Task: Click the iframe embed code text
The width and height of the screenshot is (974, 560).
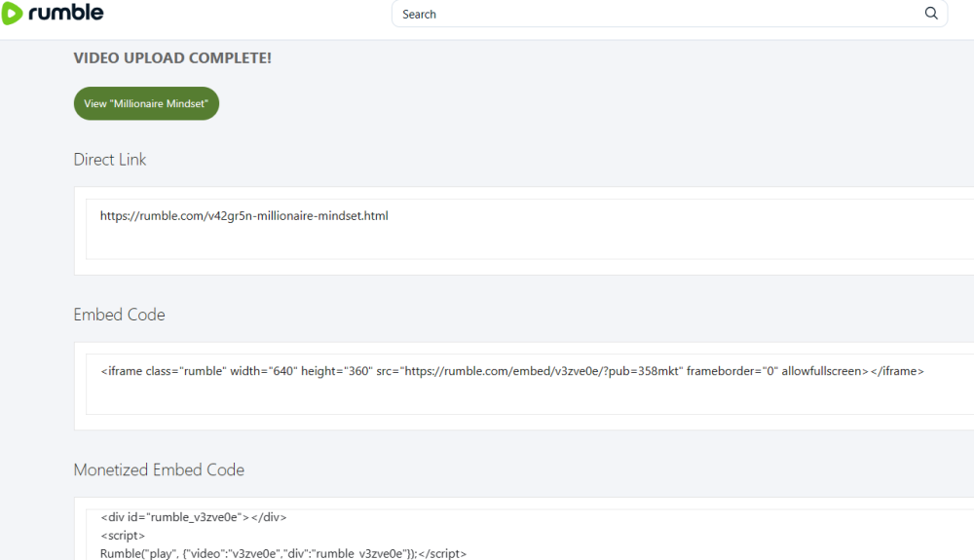Action: (511, 371)
